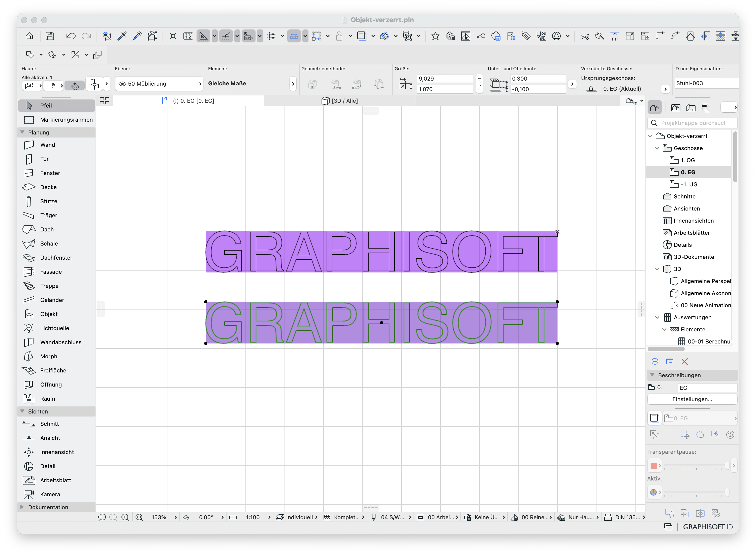Select the Tür tool
The width and height of the screenshot is (756, 555).
pos(56,159)
